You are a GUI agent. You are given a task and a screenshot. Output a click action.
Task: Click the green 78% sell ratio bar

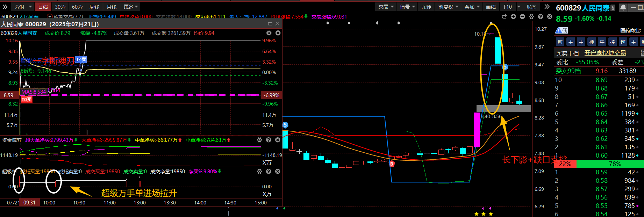[x=610, y=164]
